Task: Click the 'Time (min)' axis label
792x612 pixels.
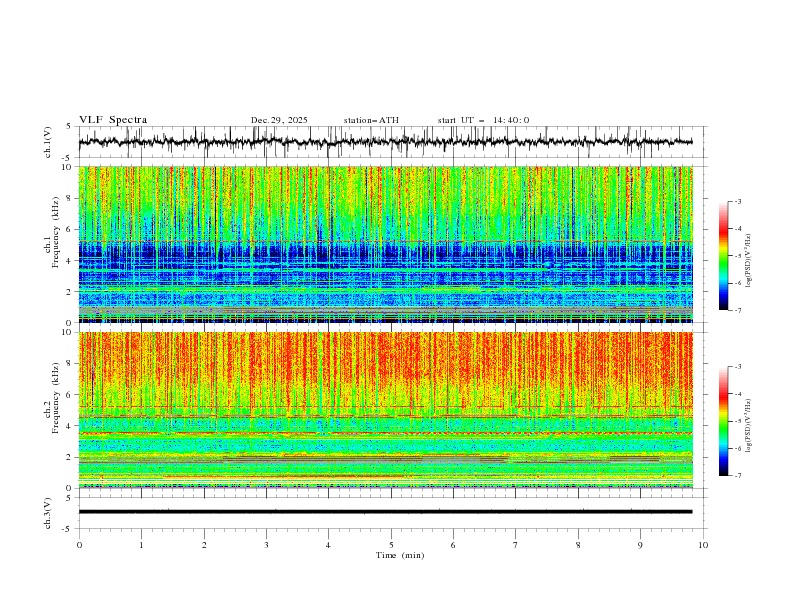Action: coord(400,555)
